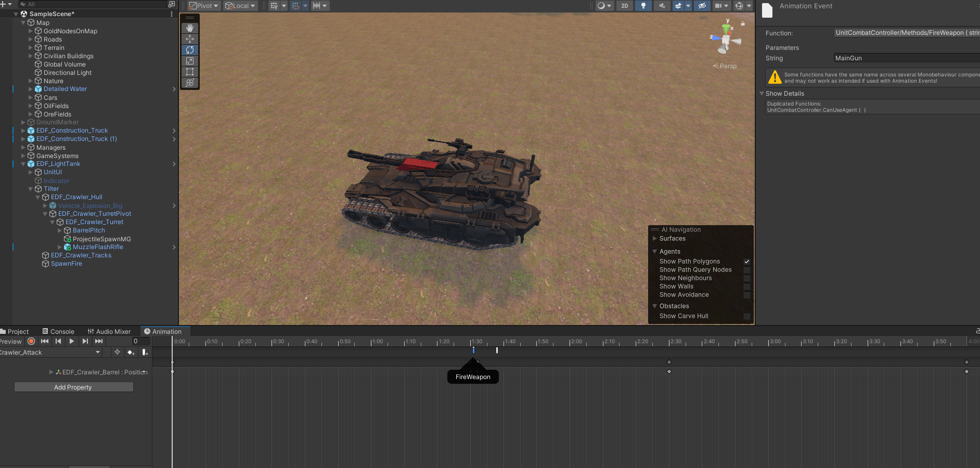Play the Crawler_Attack animation
This screenshot has width=980, height=468.
pyautogui.click(x=72, y=341)
